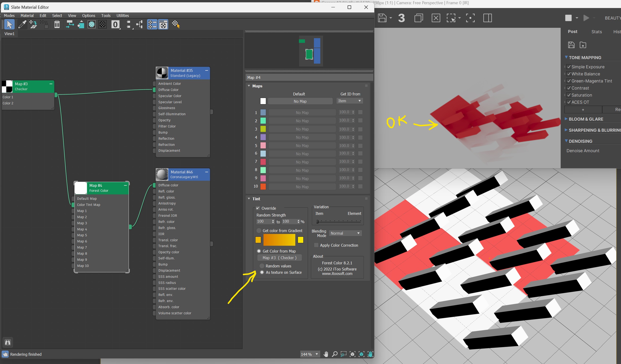Click the trash Delete Selected icon

point(57,24)
